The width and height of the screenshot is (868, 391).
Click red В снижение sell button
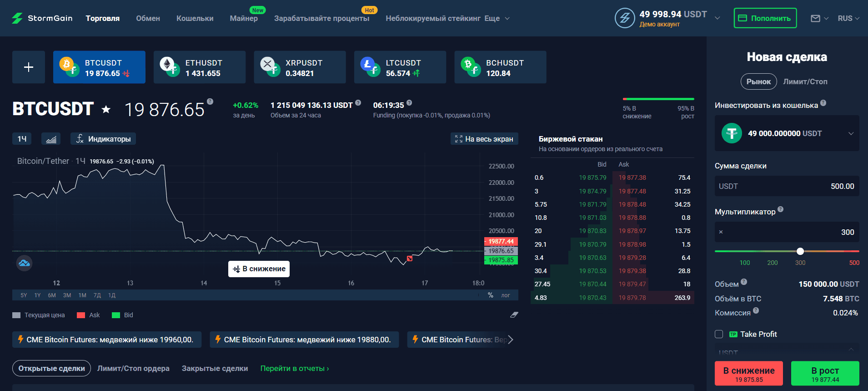click(749, 373)
